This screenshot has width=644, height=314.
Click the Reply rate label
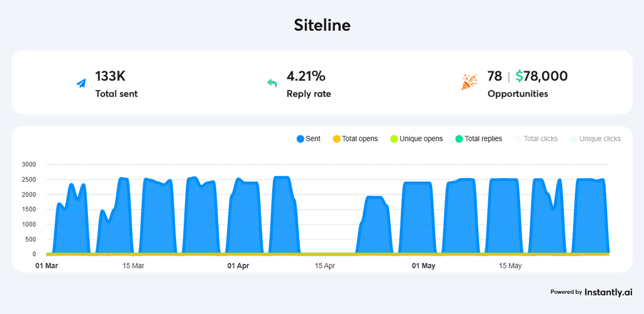click(x=309, y=94)
